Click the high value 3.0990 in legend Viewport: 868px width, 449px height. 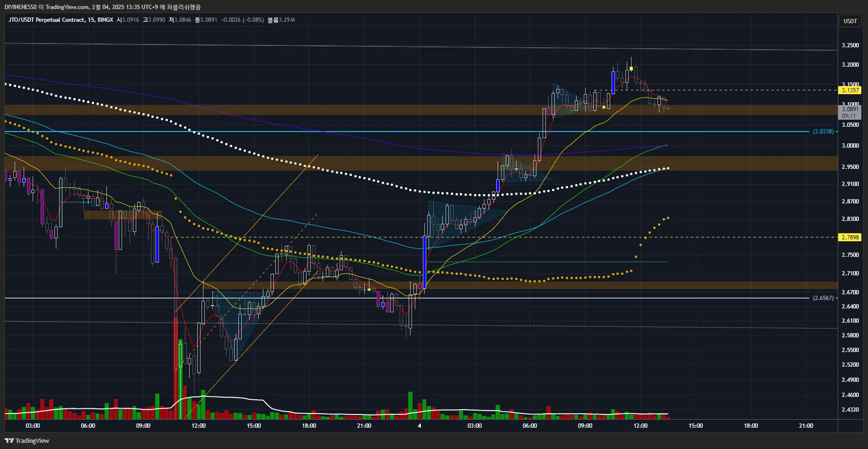click(x=157, y=20)
